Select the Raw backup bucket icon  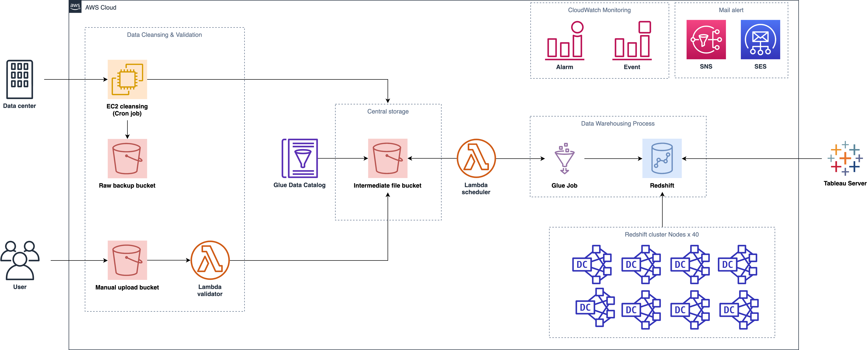pyautogui.click(x=127, y=158)
